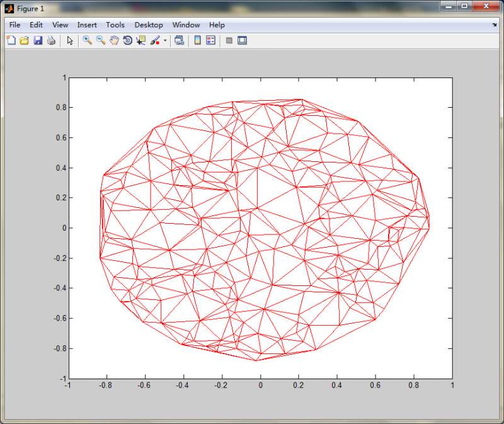
Task: Close the Figure 1 window
Action: pos(486,6)
